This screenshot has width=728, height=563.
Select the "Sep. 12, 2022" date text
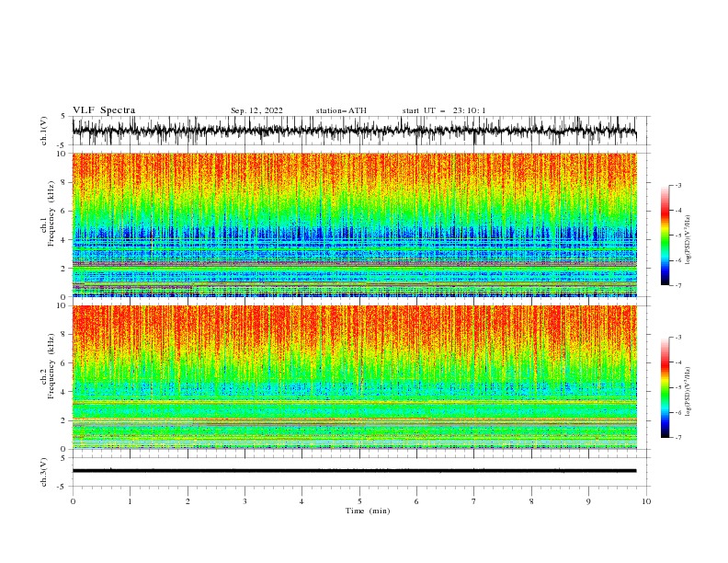[256, 110]
